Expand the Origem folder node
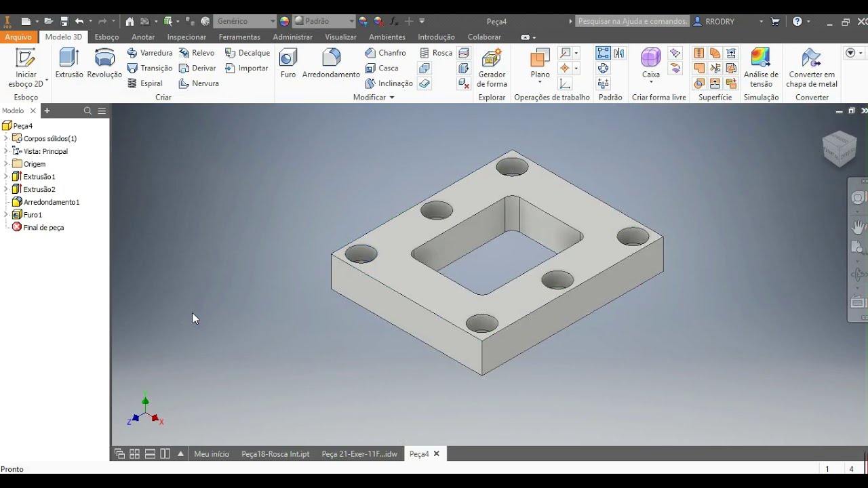Image resolution: width=868 pixels, height=488 pixels. 6,164
